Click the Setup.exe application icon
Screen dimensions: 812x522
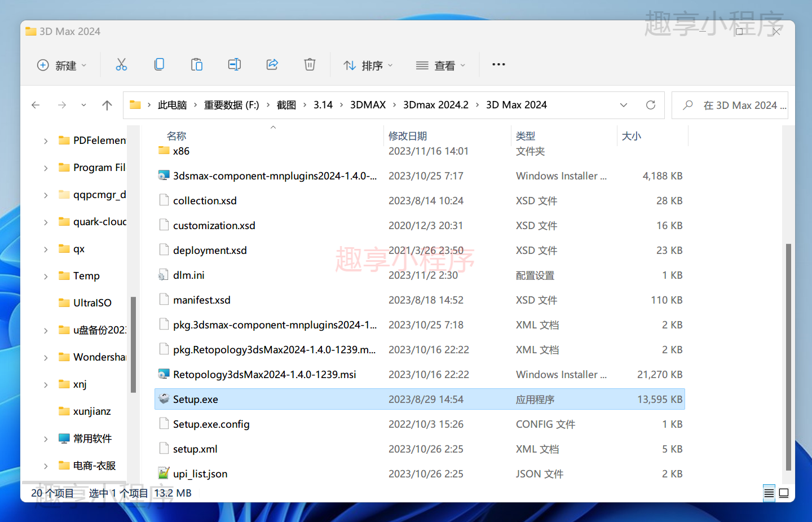[x=164, y=399]
